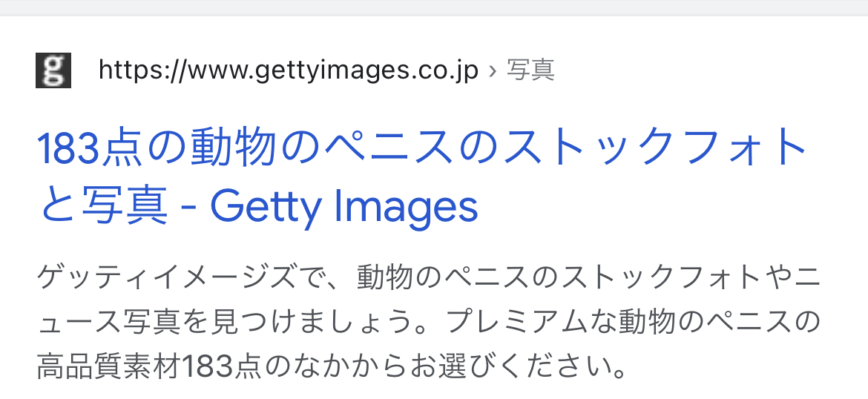
Task: Click the word "Images" at the end of the title
Action: 406,206
